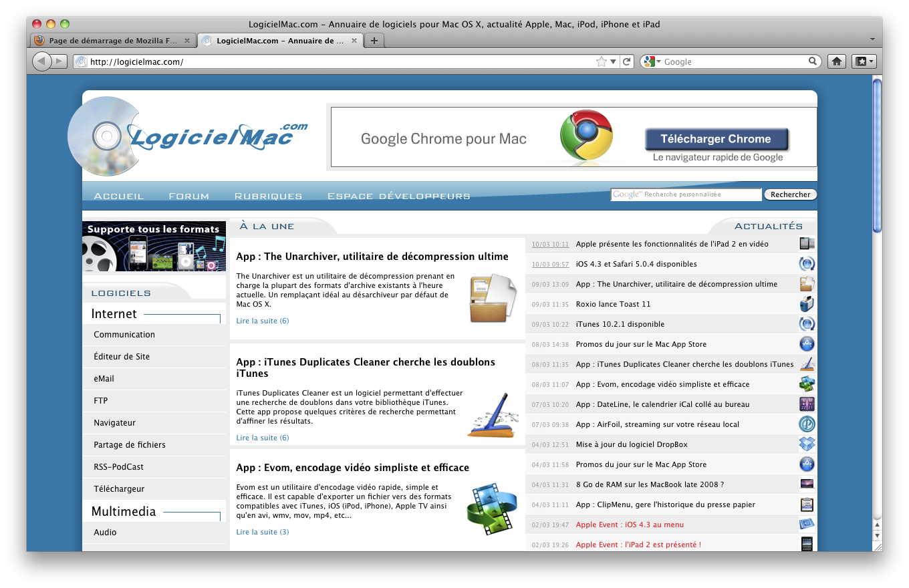The width and height of the screenshot is (909, 588).
Task: Click the Télécharger Chrome button
Action: tap(716, 139)
